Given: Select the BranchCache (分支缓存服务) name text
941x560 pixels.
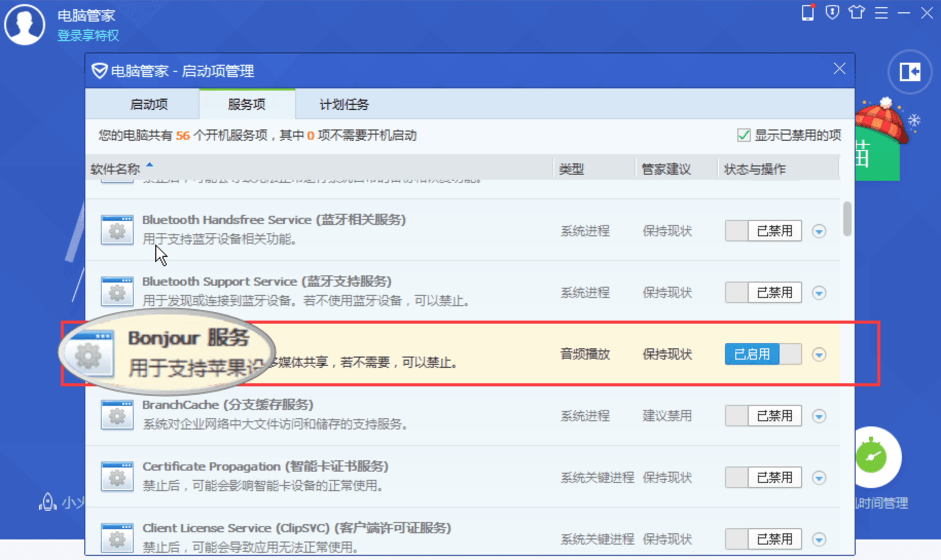Looking at the screenshot, I should coord(228,405).
